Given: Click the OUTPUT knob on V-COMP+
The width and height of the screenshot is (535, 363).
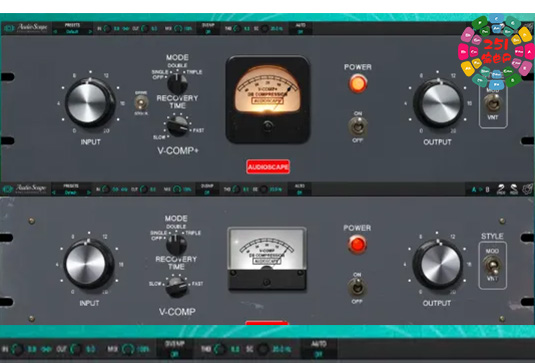Looking at the screenshot, I should pos(438,103).
